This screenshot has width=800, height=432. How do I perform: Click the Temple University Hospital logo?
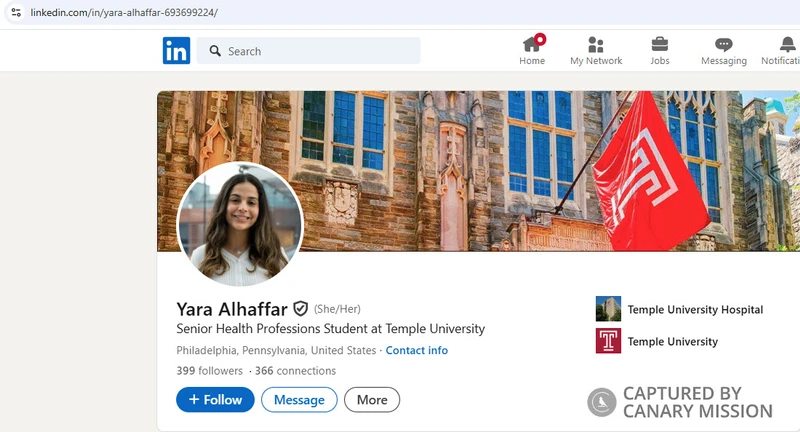click(608, 309)
